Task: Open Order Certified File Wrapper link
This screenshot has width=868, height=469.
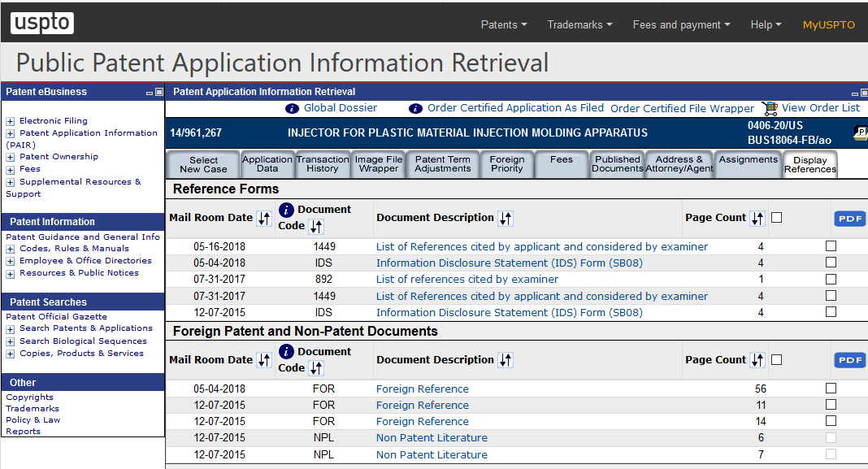Action: [684, 107]
